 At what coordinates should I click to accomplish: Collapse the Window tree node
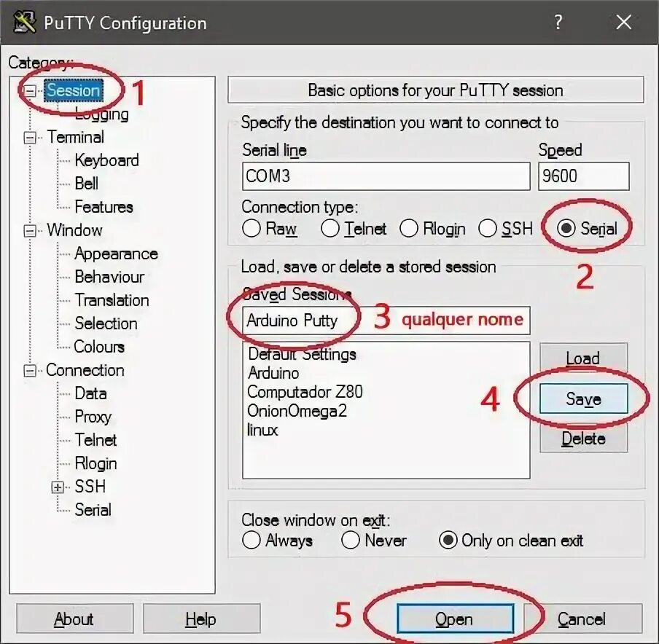point(30,231)
